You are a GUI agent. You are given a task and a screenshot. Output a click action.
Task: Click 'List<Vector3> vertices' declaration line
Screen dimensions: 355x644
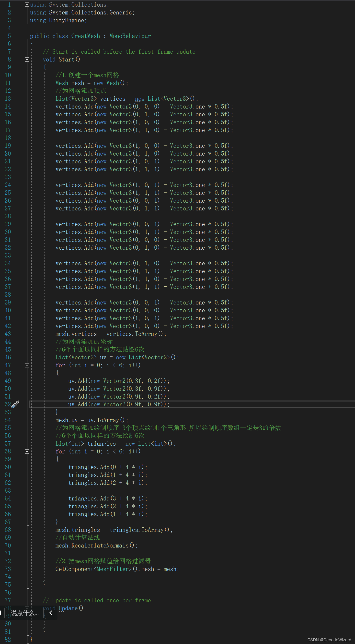click(x=126, y=99)
